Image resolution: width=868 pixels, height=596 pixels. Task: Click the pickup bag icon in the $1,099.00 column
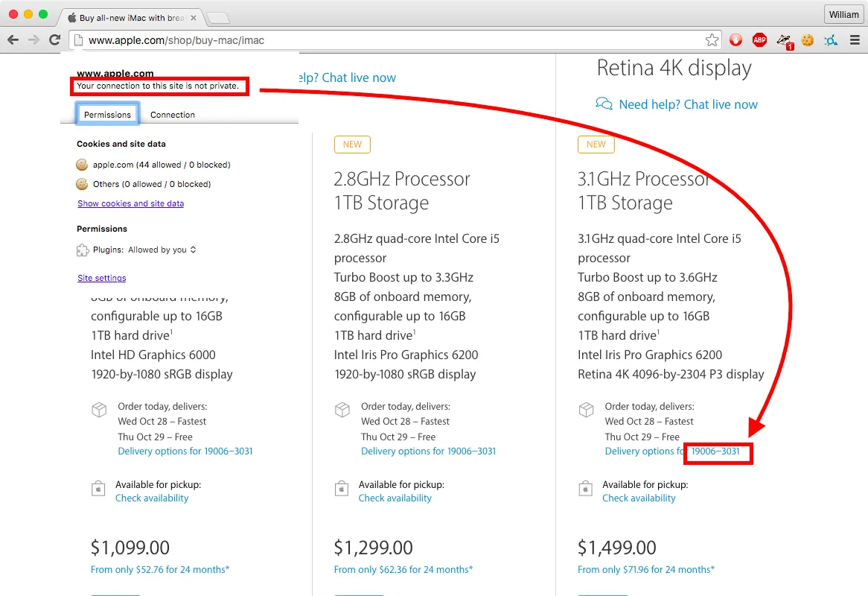coord(98,489)
